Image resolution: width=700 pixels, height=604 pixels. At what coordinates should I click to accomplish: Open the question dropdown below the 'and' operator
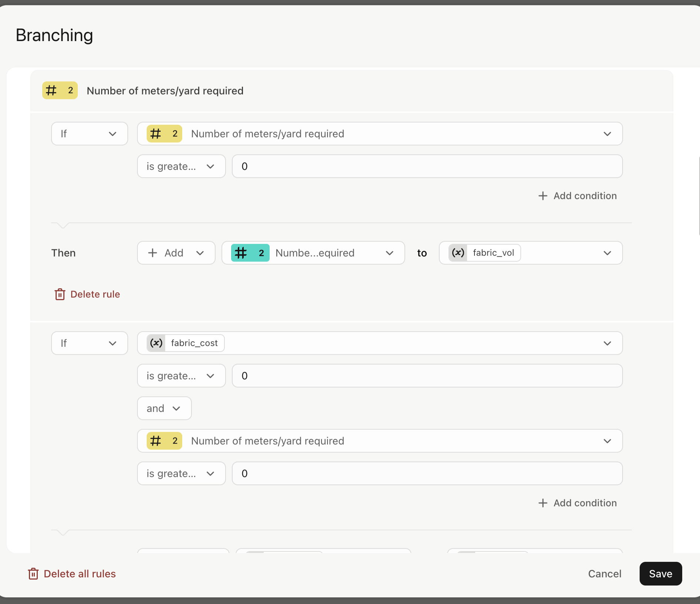[x=380, y=441]
